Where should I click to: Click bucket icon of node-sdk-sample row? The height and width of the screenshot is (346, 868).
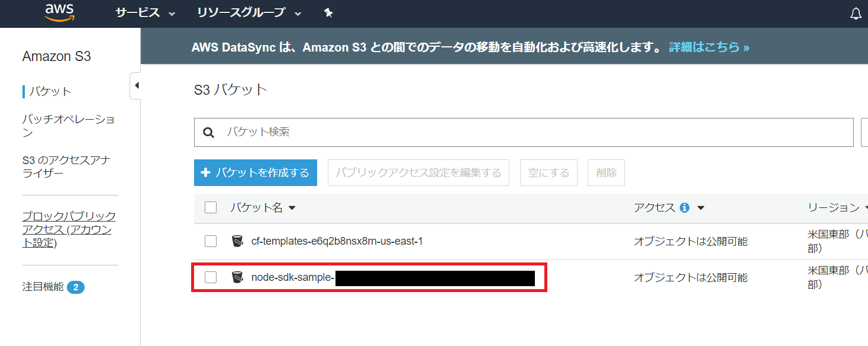click(237, 277)
